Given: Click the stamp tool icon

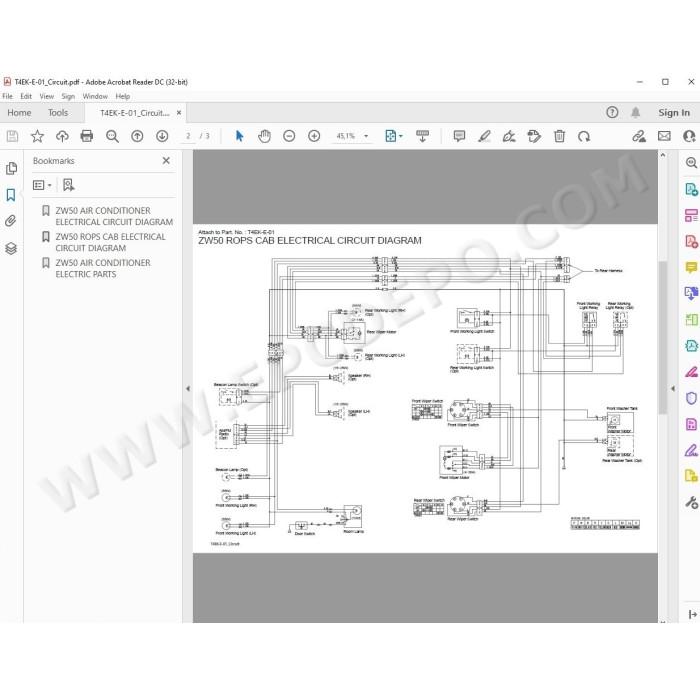Looking at the screenshot, I should (533, 136).
